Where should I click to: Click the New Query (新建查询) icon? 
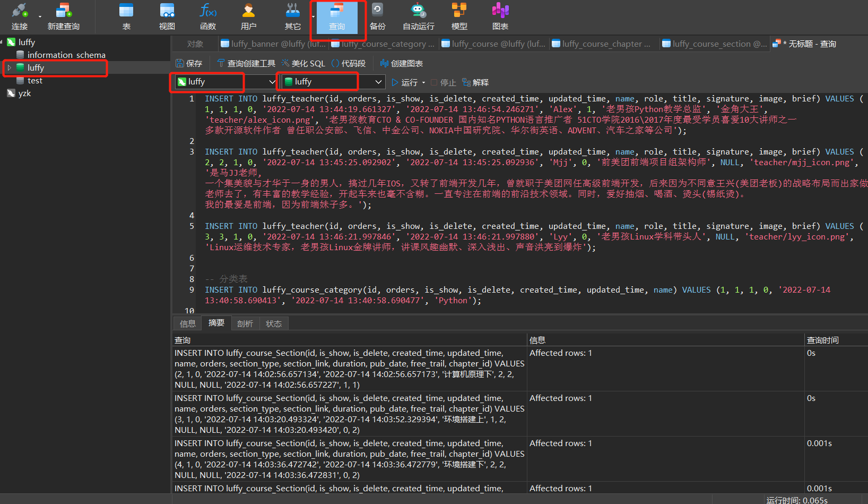(63, 17)
